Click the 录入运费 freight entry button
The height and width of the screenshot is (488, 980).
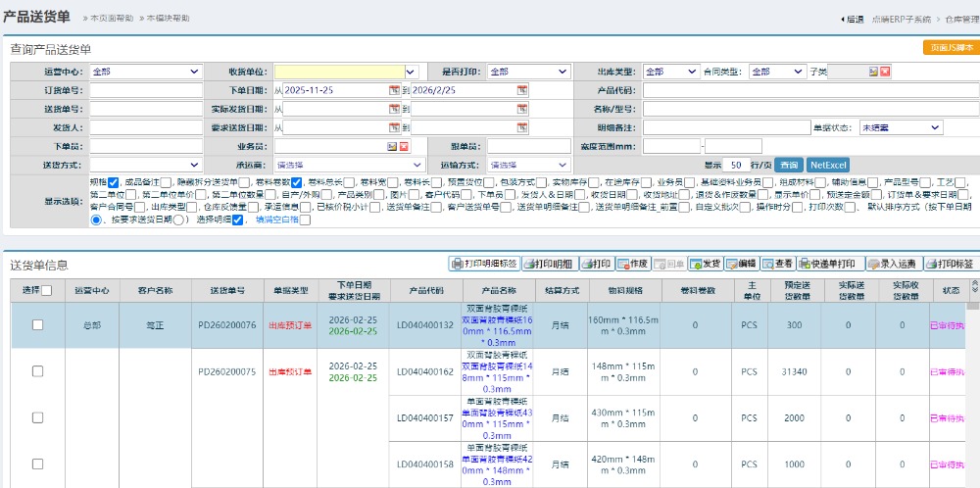click(892, 264)
